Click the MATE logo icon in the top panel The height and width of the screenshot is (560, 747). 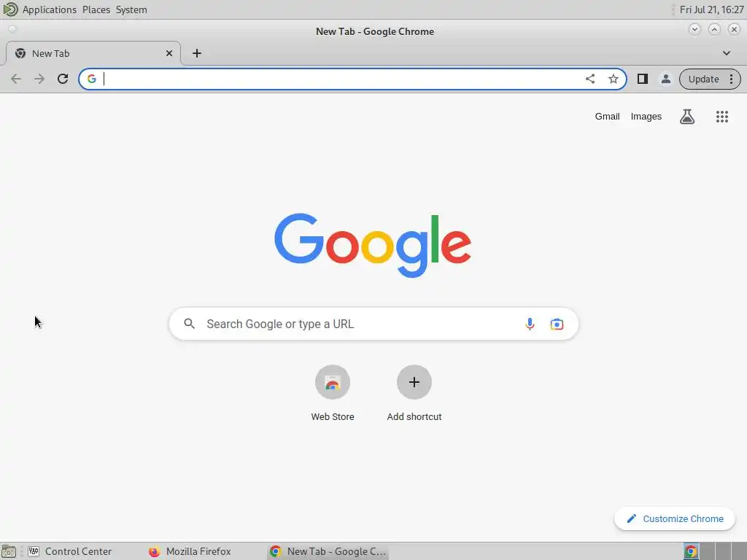click(x=10, y=9)
